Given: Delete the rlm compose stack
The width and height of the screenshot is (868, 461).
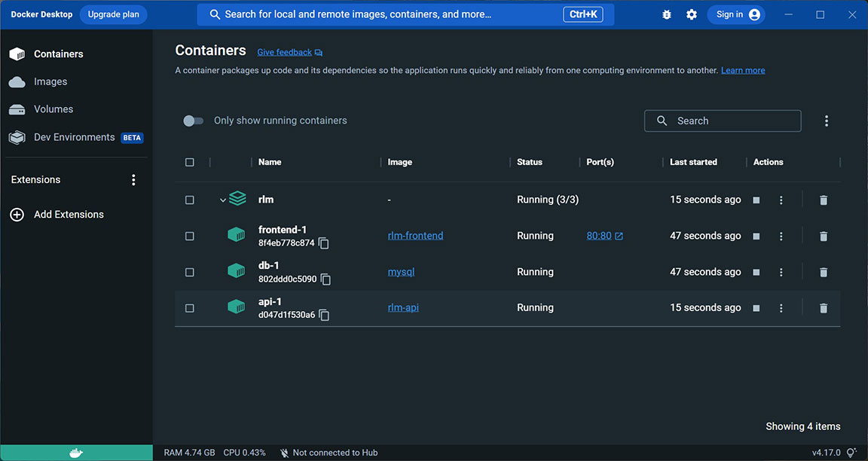Looking at the screenshot, I should [x=823, y=200].
